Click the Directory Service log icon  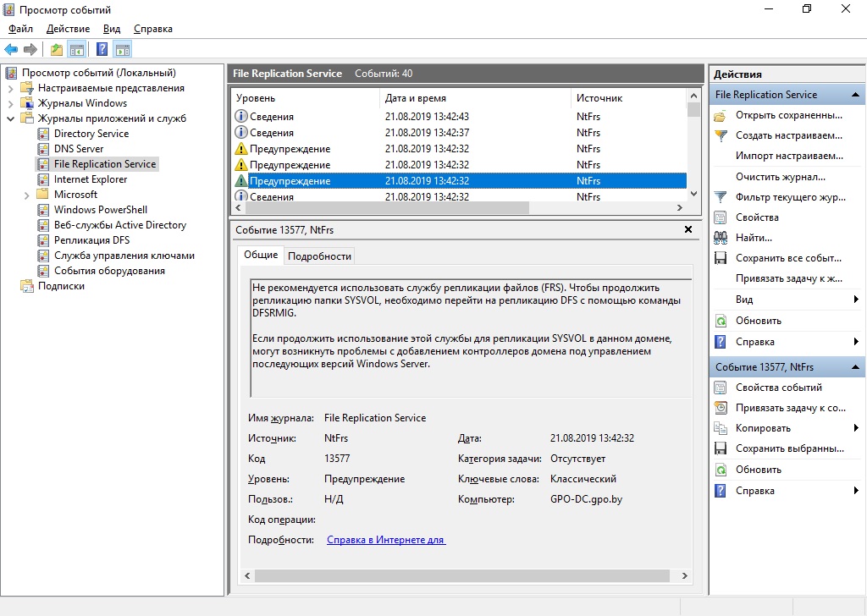tap(43, 134)
